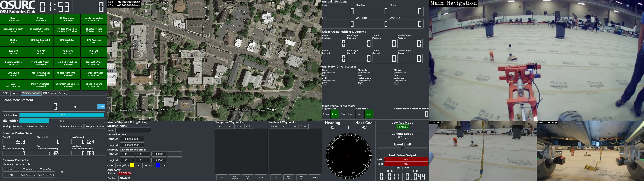Click the yellow Navigation color swatch

[x=132, y=166]
